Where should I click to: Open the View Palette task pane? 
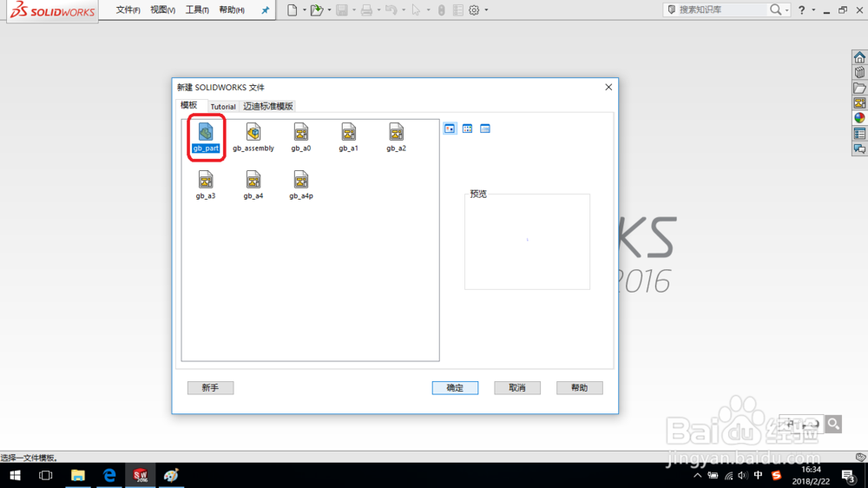859,103
